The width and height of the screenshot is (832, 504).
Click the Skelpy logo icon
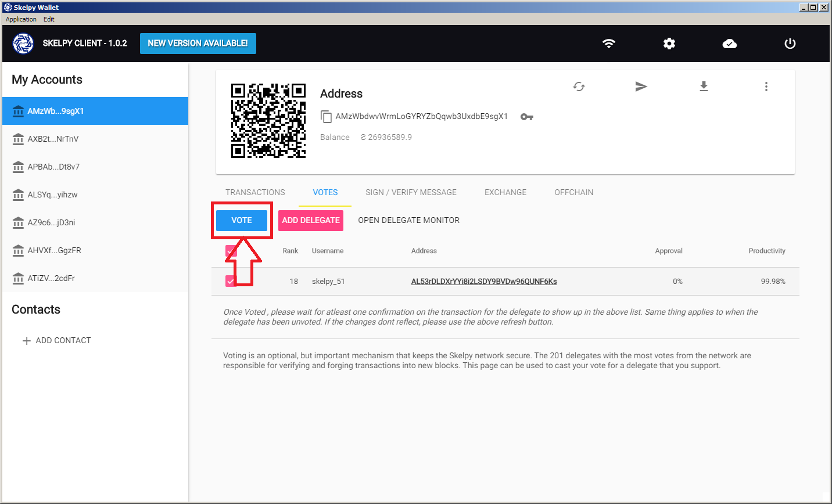pyautogui.click(x=23, y=44)
